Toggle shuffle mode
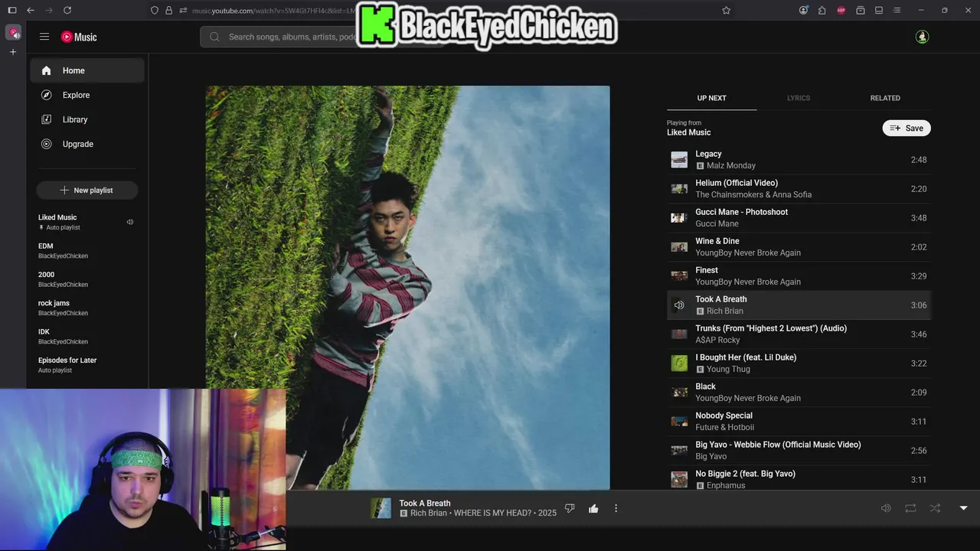This screenshot has height=551, width=980. click(935, 508)
